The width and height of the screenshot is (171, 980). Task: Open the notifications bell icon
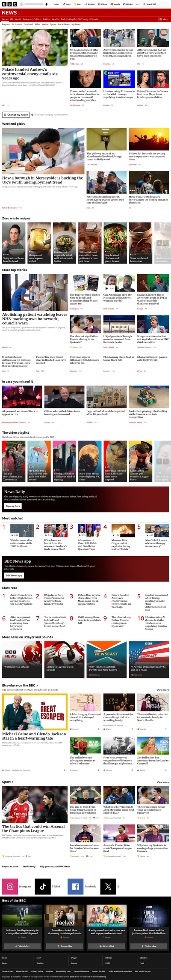47,4
